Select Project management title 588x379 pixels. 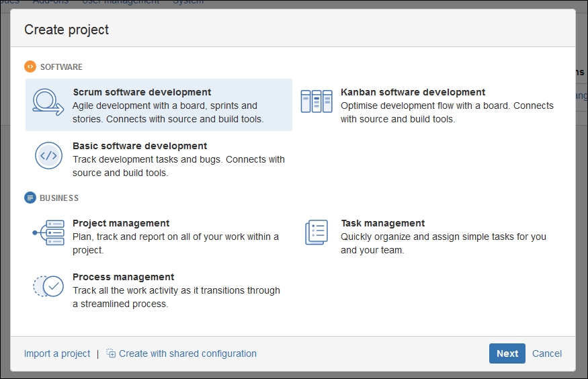tap(121, 223)
